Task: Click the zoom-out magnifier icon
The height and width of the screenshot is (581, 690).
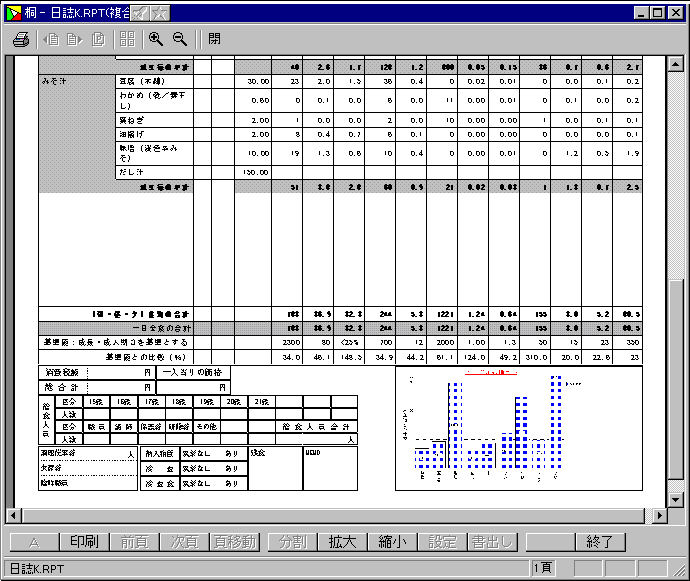Action: point(180,39)
